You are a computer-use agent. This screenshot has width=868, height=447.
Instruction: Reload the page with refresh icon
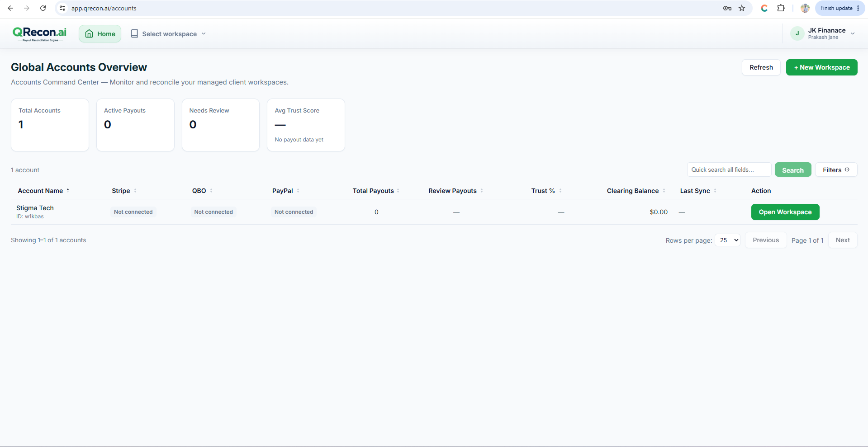tap(43, 8)
